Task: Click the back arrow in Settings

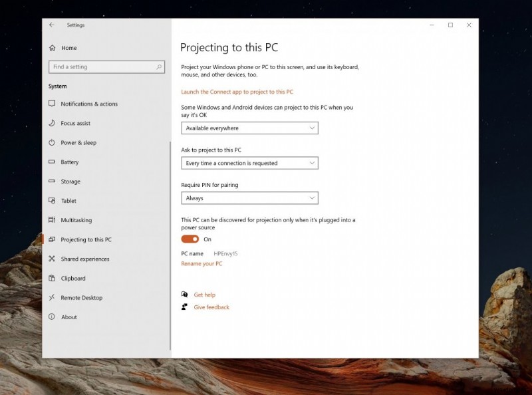Action: click(x=53, y=25)
